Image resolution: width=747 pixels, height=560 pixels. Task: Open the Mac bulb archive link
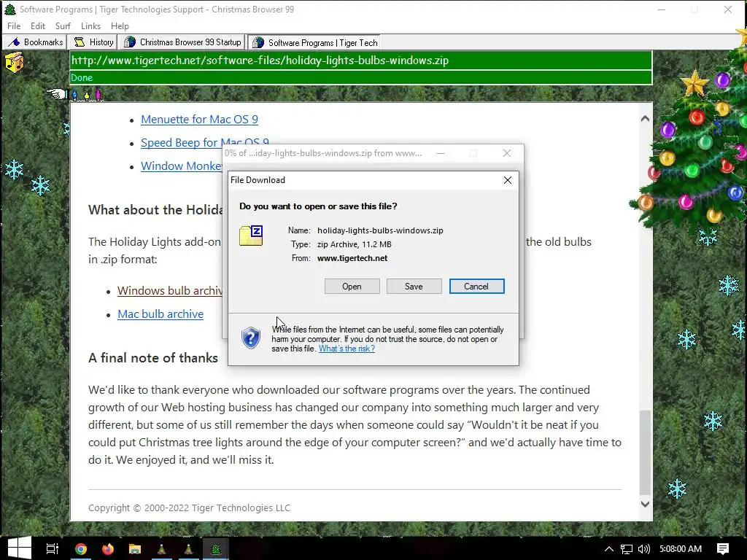coord(160,314)
